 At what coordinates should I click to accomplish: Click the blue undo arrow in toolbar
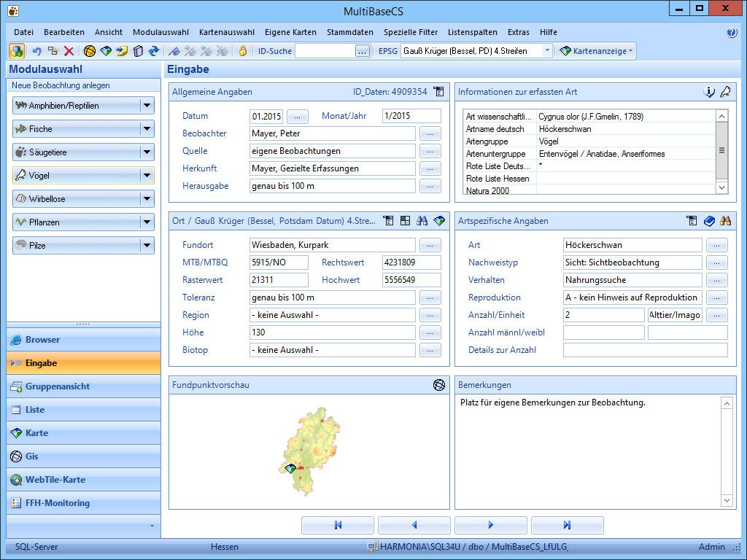36,51
